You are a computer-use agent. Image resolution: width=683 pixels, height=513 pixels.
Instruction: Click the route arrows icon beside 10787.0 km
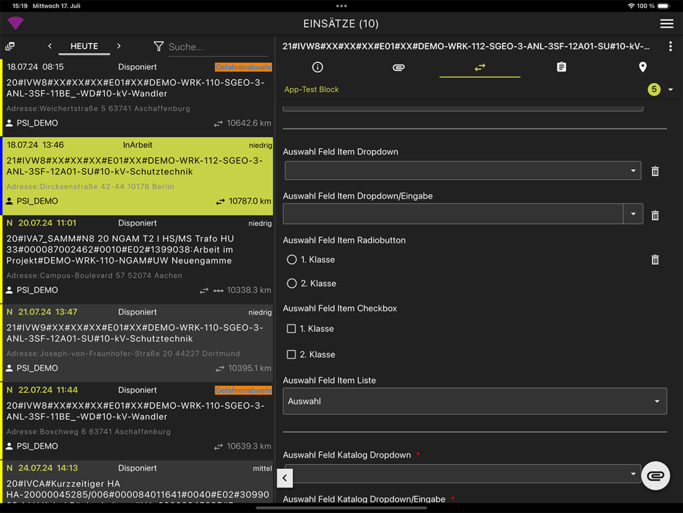tap(220, 202)
